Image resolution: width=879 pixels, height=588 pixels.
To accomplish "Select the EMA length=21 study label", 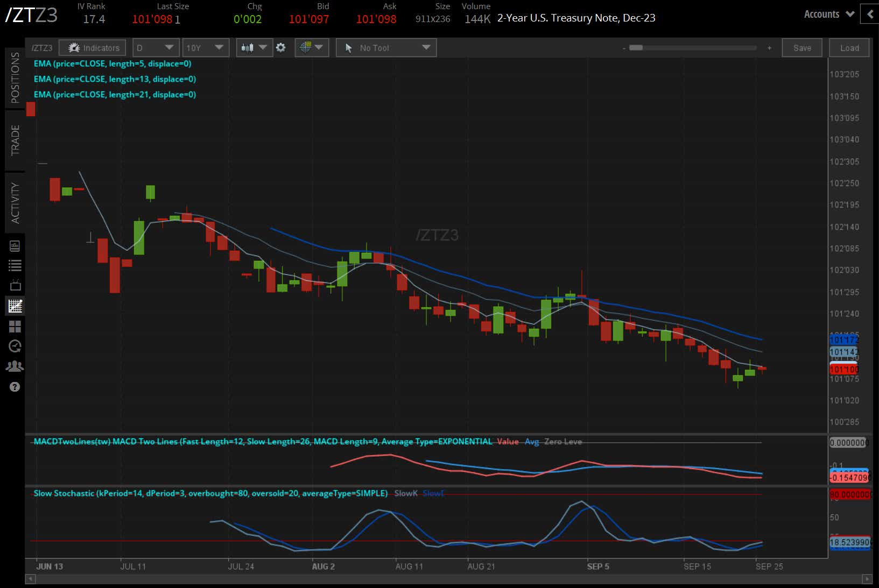I will [x=115, y=95].
